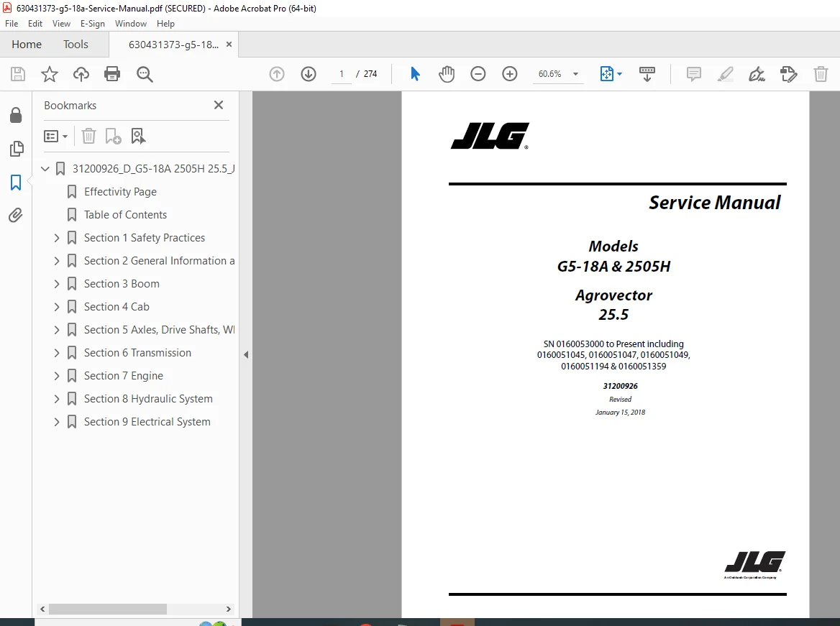Viewport: 840px width, 626px height.
Task: Close the 630431373-g5-18 document tab
Action: [229, 45]
